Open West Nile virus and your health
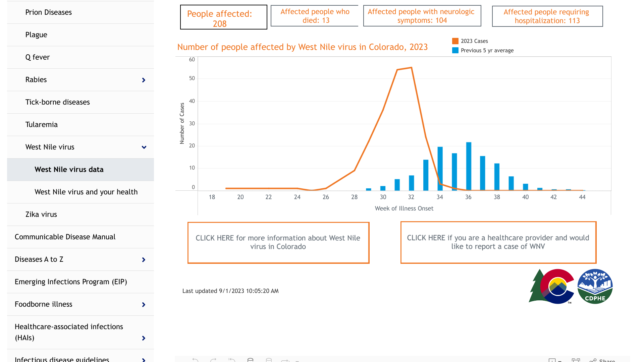The image size is (644, 362). tap(86, 192)
